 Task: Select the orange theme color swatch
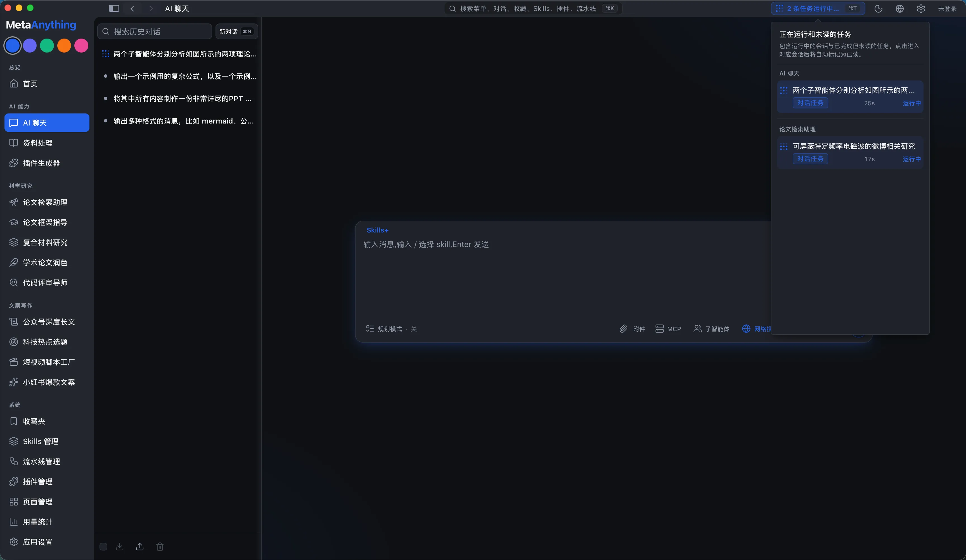pos(64,46)
